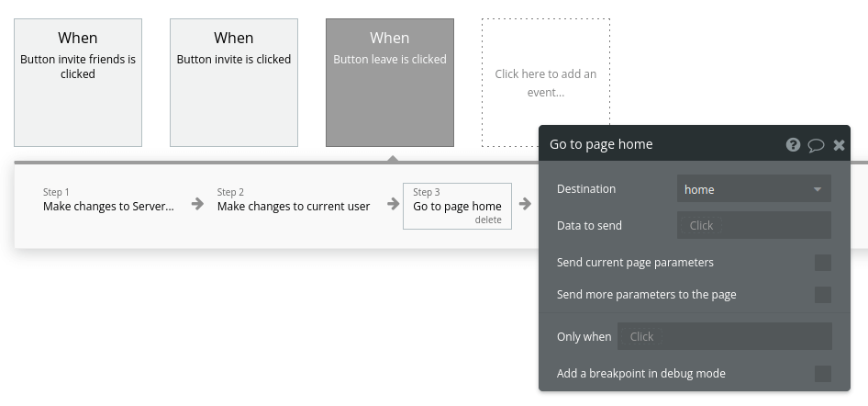The width and height of the screenshot is (868, 406).
Task: Click the Only when condition field
Action: pos(724,336)
